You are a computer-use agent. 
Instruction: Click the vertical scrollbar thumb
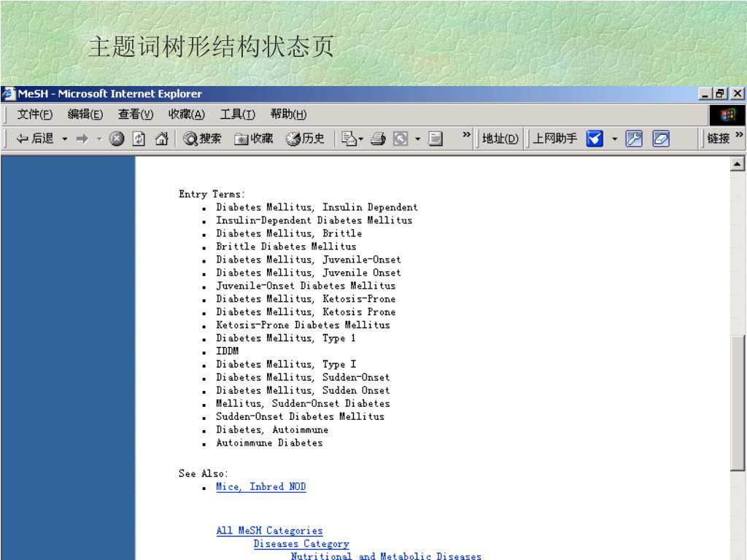click(738, 402)
